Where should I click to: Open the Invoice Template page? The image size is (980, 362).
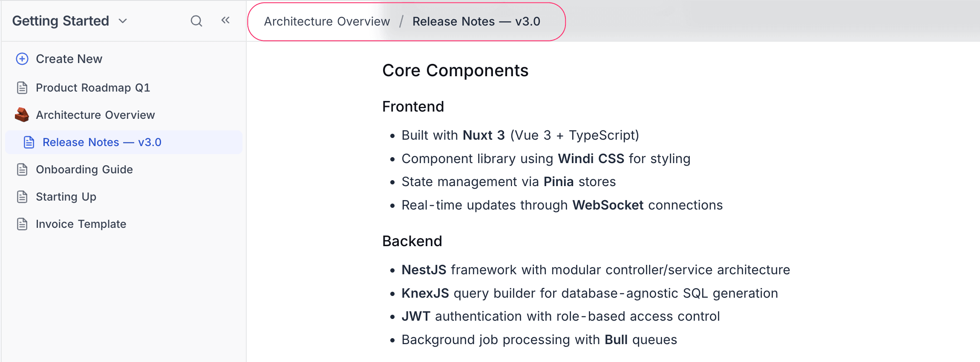pyautogui.click(x=81, y=224)
